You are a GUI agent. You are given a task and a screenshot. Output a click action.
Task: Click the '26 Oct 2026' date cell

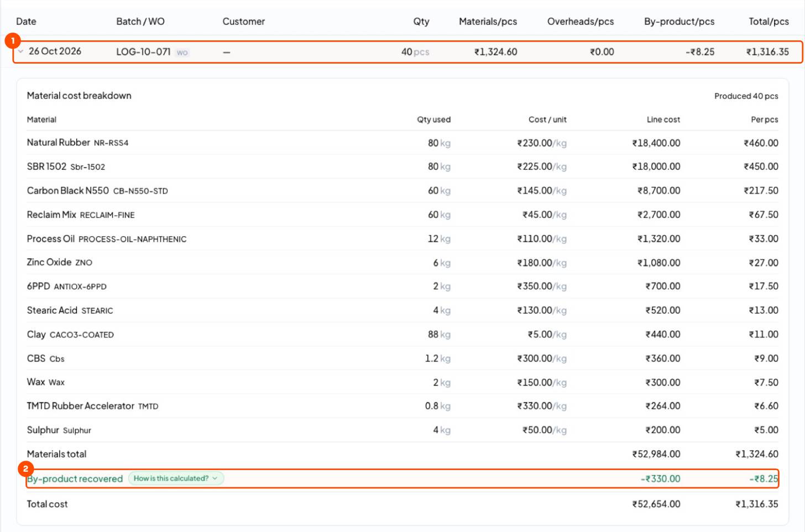(x=55, y=51)
